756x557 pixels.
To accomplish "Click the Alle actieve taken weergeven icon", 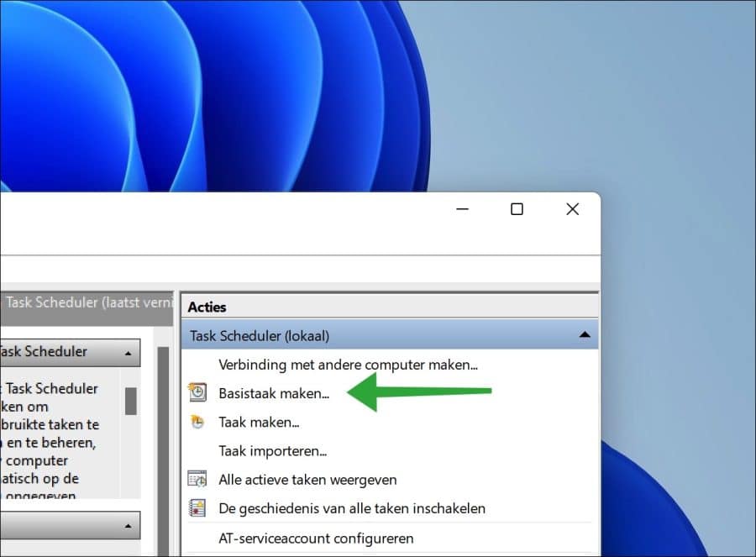I will pyautogui.click(x=197, y=480).
